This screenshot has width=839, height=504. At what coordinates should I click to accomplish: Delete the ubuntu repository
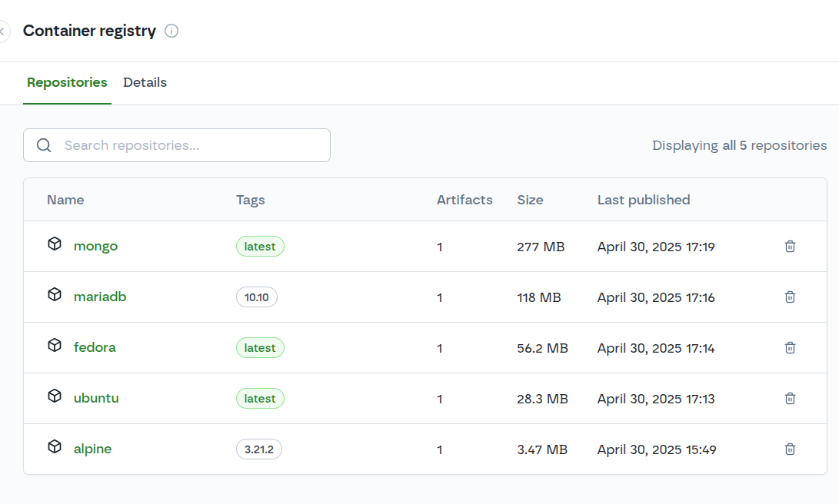[x=790, y=398]
